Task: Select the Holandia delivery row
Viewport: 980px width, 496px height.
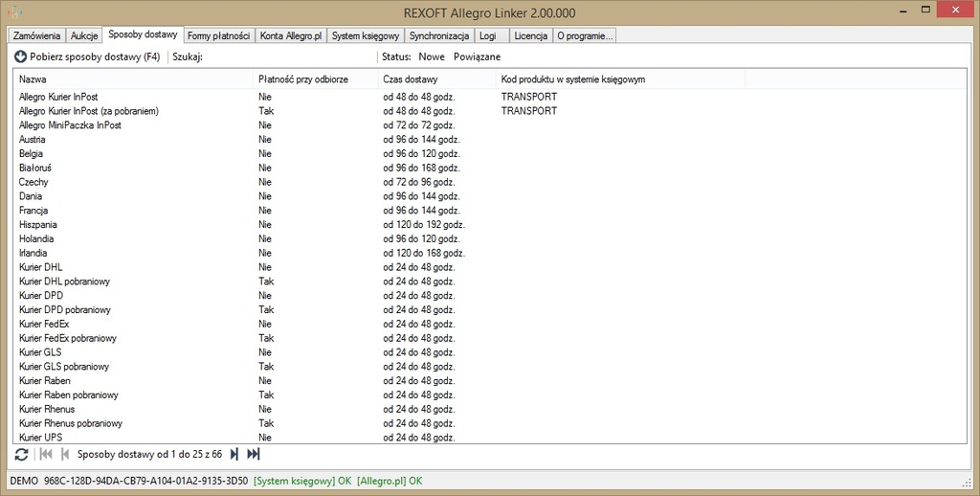Action: [490, 239]
